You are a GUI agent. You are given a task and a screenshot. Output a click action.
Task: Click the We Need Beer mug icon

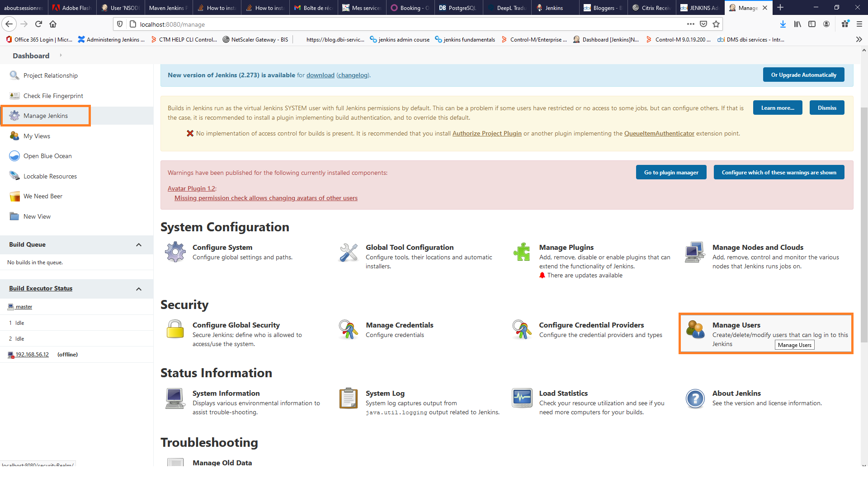tap(14, 196)
